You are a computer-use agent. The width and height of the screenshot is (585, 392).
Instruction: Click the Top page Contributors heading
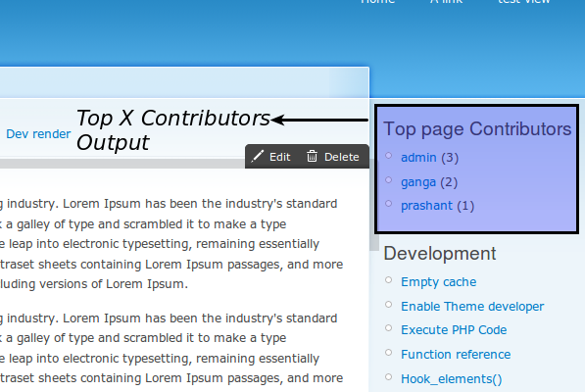477,129
